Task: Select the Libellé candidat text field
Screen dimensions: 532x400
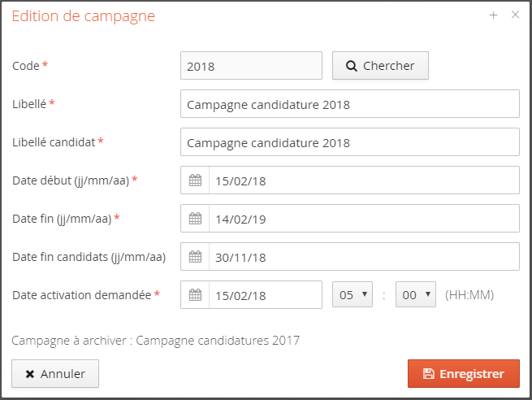Action: (349, 142)
